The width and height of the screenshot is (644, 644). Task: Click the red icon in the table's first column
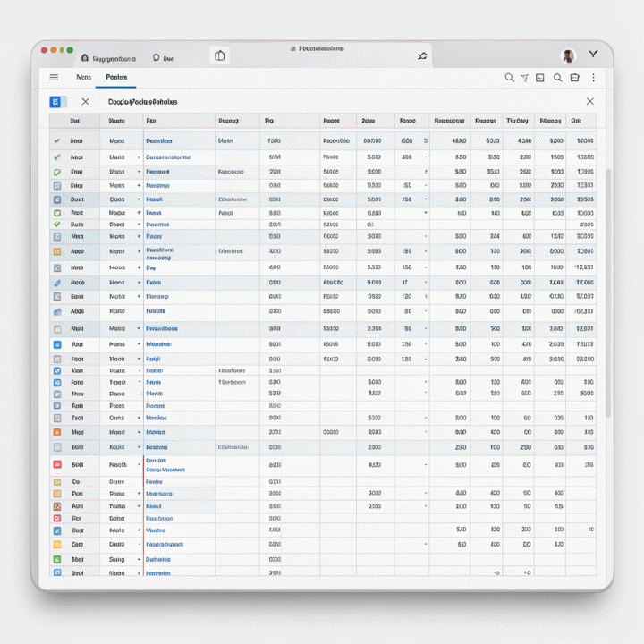(57, 464)
